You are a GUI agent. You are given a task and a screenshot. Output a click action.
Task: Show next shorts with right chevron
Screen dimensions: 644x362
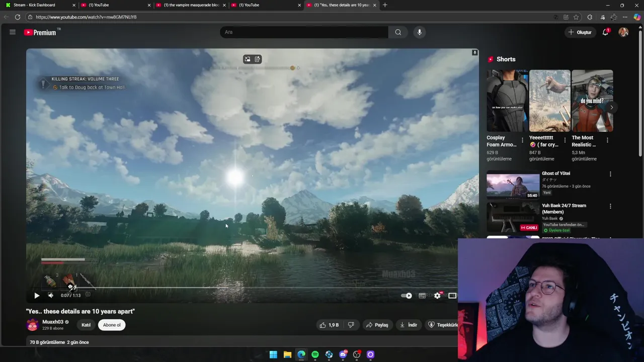(611, 107)
